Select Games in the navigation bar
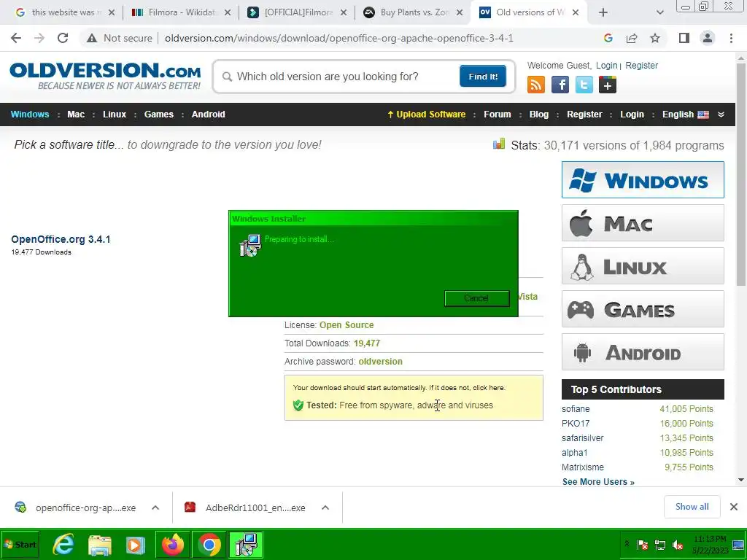747x560 pixels. 158,114
